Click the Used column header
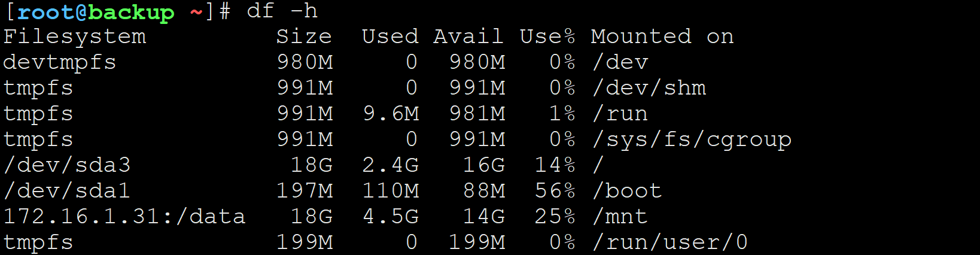The width and height of the screenshot is (980, 255). coord(390,37)
